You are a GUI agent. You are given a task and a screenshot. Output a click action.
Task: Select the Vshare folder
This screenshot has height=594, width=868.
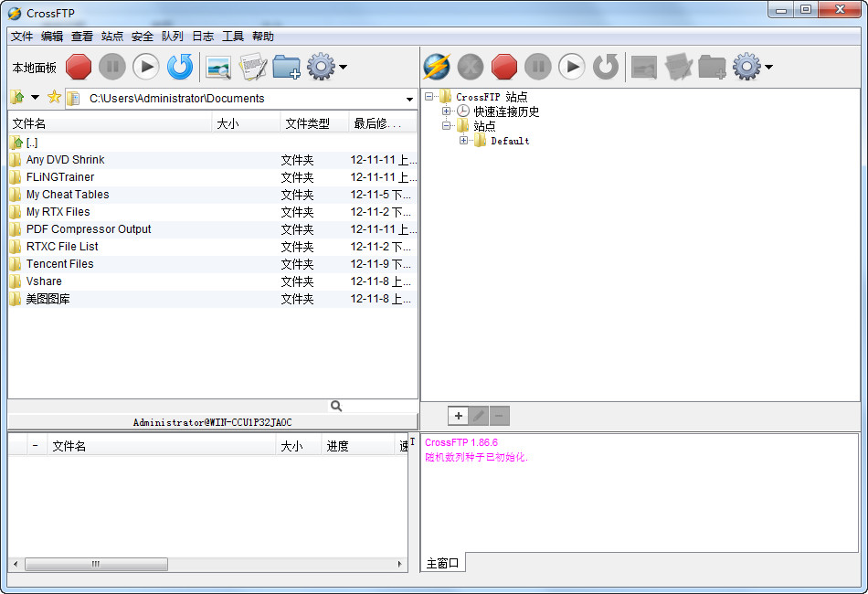[x=213, y=281]
